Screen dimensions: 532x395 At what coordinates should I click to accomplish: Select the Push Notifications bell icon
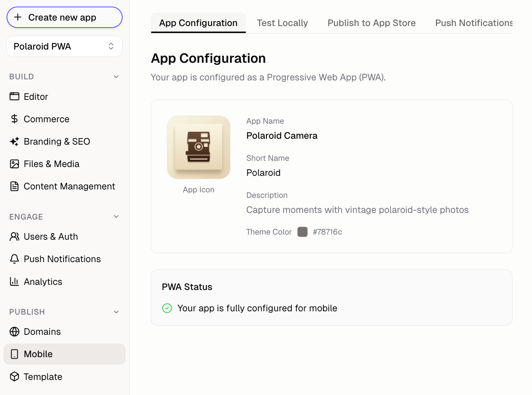coord(15,259)
